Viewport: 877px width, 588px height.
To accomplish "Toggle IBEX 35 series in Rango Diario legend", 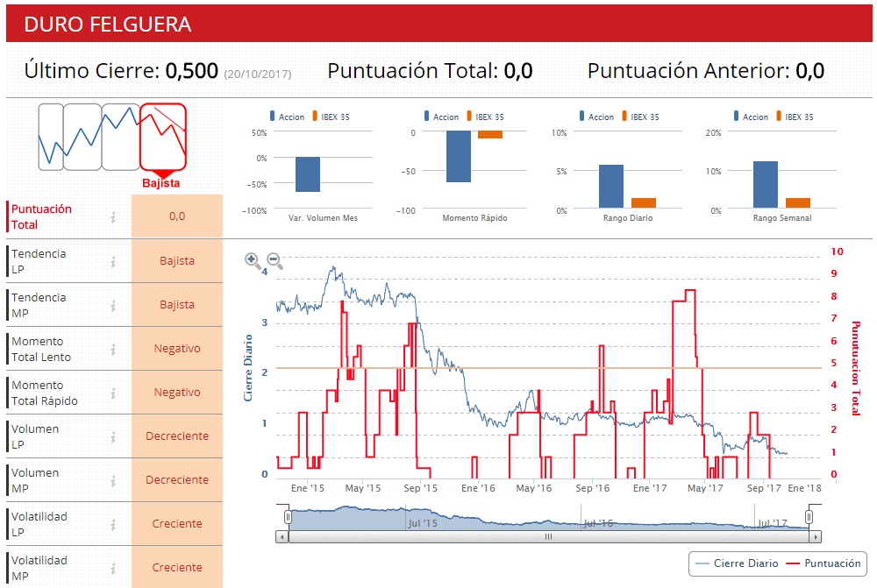I will 641,117.
